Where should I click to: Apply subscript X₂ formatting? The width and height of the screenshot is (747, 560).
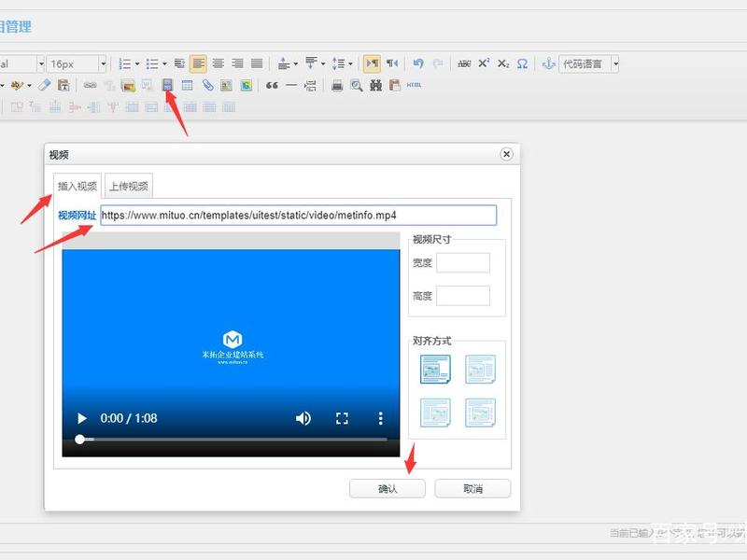point(503,63)
